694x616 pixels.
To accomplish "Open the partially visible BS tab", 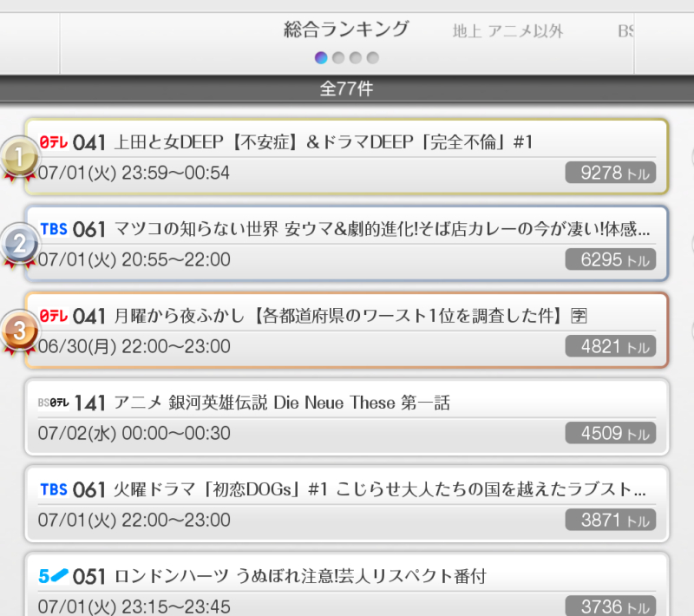I will pyautogui.click(x=625, y=31).
